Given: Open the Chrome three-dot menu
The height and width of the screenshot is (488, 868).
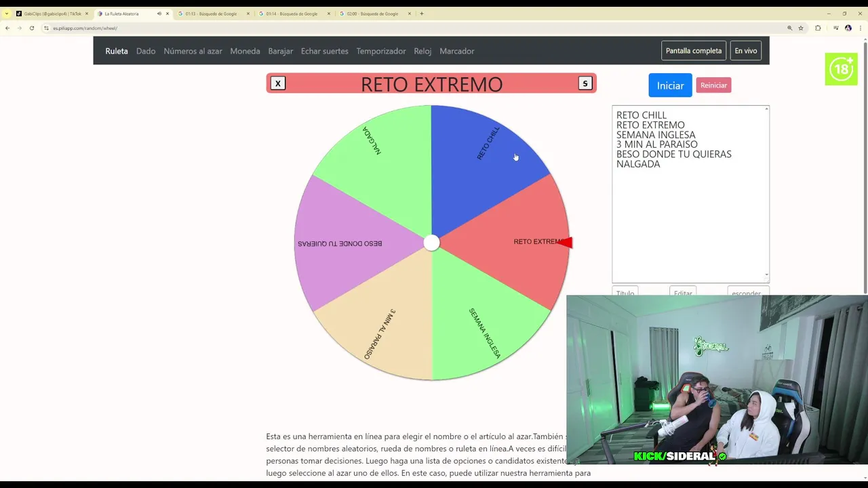Looking at the screenshot, I should (860, 28).
